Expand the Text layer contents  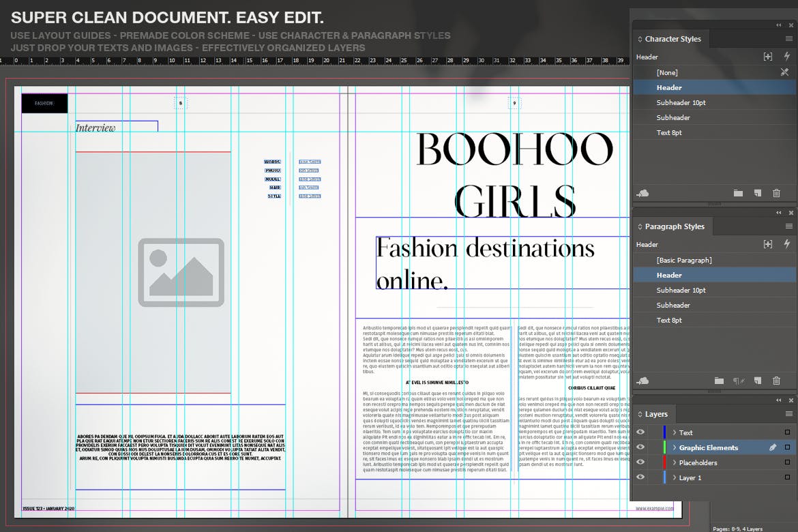[x=674, y=432]
